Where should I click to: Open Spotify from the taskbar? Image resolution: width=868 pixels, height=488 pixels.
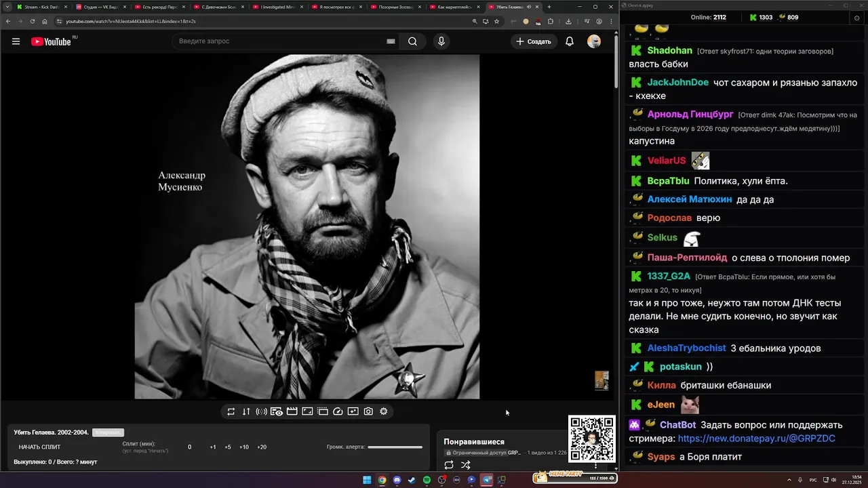[427, 480]
